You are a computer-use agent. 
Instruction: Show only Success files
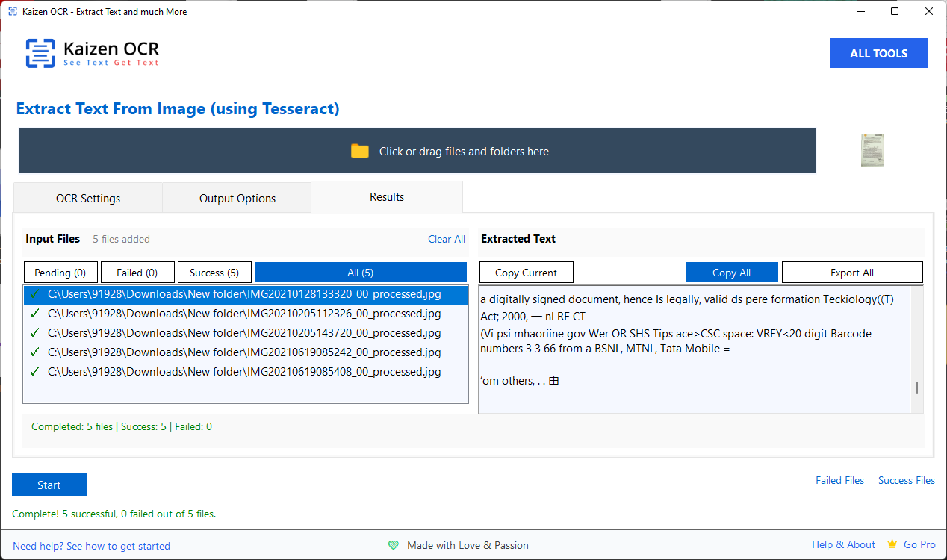point(214,272)
